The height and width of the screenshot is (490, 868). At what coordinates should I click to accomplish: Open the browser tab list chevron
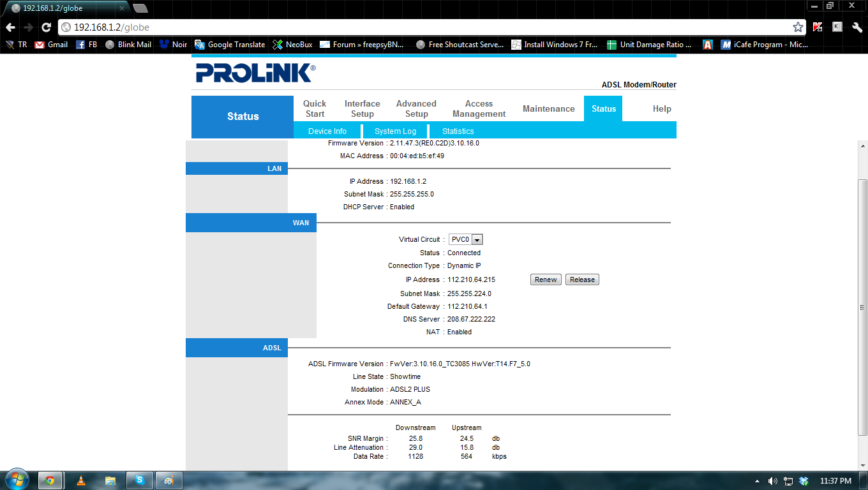142,9
